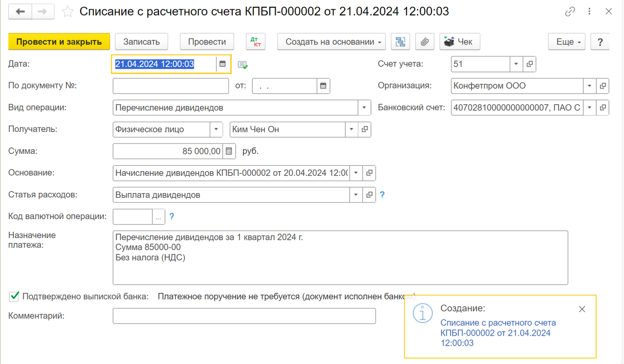Open calendar picker for Дата field
Image resolution: width=624 pixels, height=364 pixels.
point(222,64)
